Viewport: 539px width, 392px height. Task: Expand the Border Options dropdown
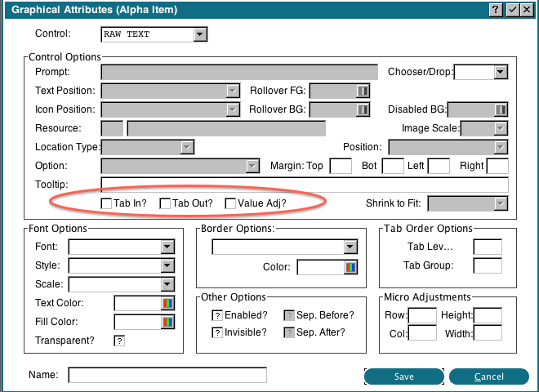tap(350, 247)
